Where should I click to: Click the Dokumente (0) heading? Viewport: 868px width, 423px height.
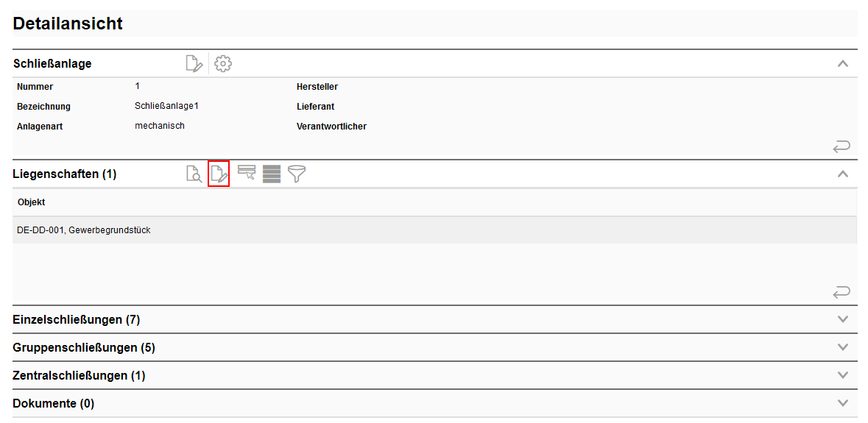click(x=54, y=403)
